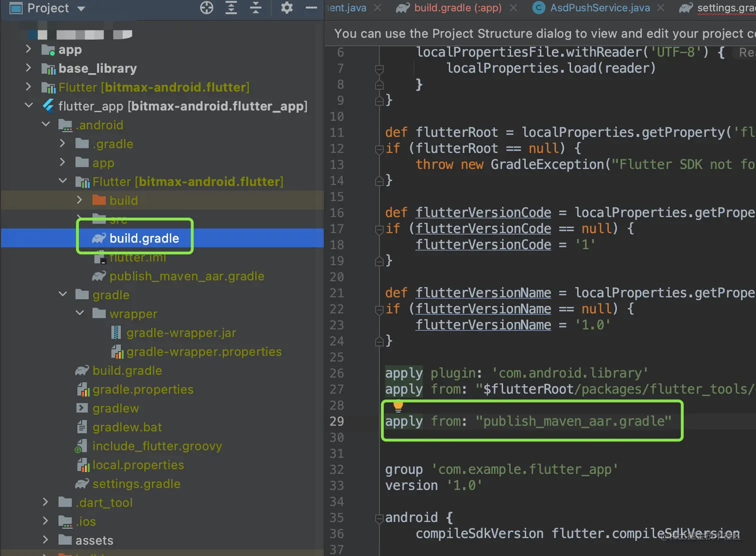Click the icon beside local.properties
Image resolution: width=756 pixels, height=556 pixels.
[83, 465]
